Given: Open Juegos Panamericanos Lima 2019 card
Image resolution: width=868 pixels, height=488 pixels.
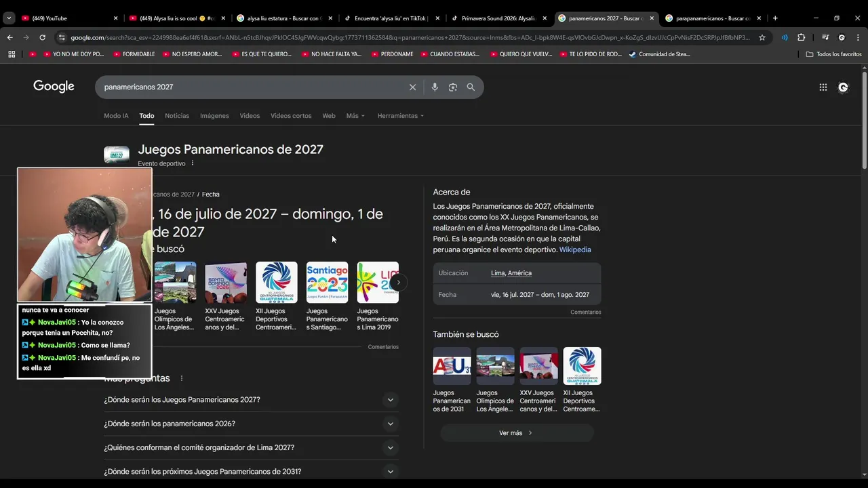Looking at the screenshot, I should click(378, 296).
